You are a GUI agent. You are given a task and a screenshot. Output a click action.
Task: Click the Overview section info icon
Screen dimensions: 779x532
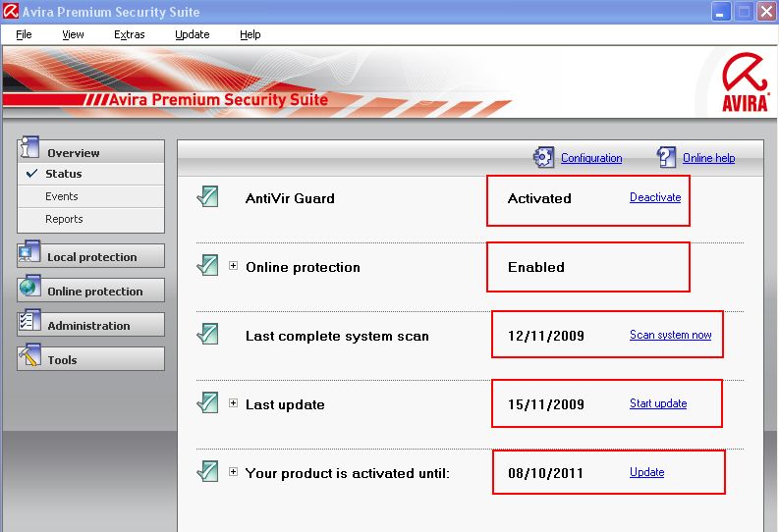pos(28,147)
